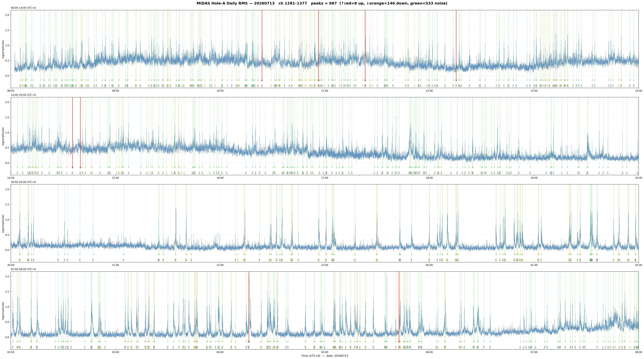Click the 'Time (UTC+8) — date: 20260713' axis label
644x359 pixels.
pos(325,356)
